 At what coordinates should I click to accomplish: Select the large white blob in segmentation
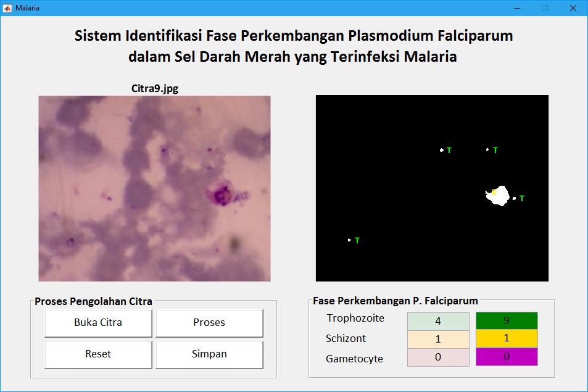tap(502, 197)
